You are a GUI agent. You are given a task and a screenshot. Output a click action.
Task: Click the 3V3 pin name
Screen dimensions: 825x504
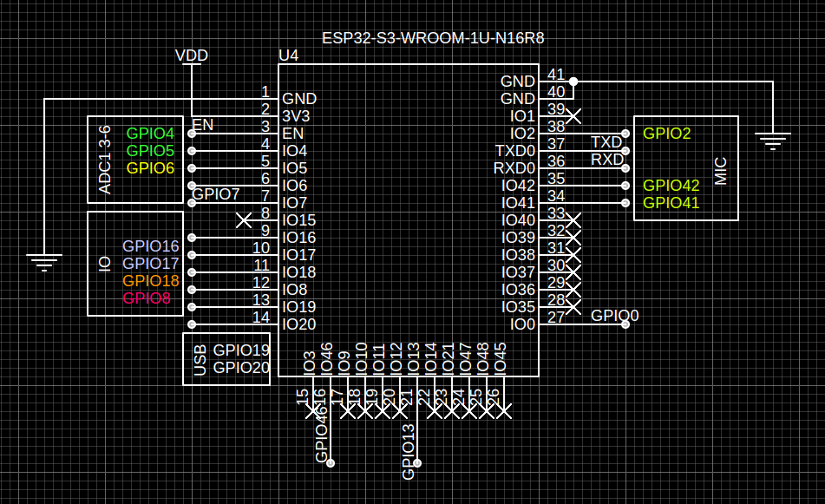point(296,115)
